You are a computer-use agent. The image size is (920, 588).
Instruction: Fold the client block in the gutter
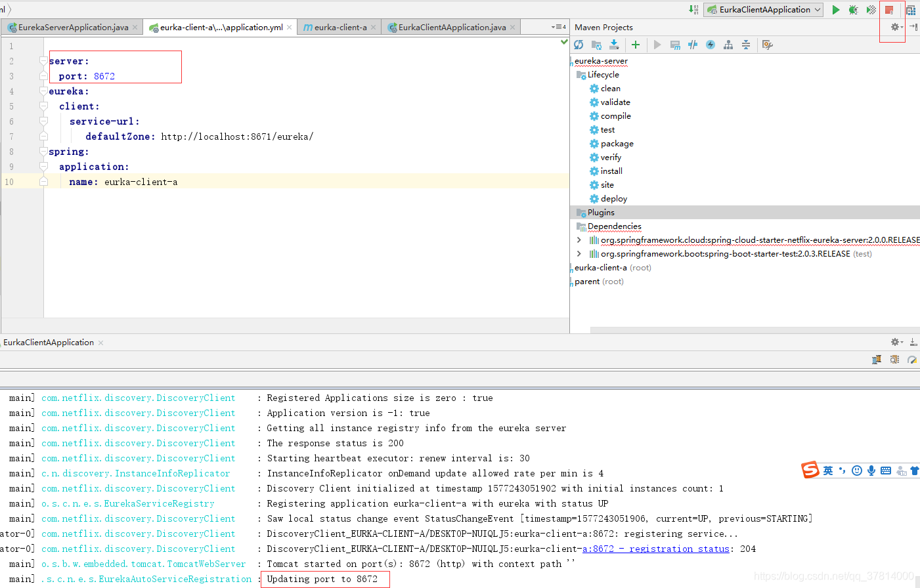(x=43, y=106)
